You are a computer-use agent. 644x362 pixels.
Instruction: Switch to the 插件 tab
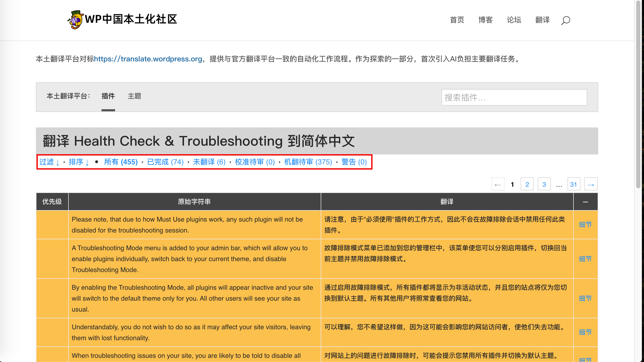pos(108,96)
